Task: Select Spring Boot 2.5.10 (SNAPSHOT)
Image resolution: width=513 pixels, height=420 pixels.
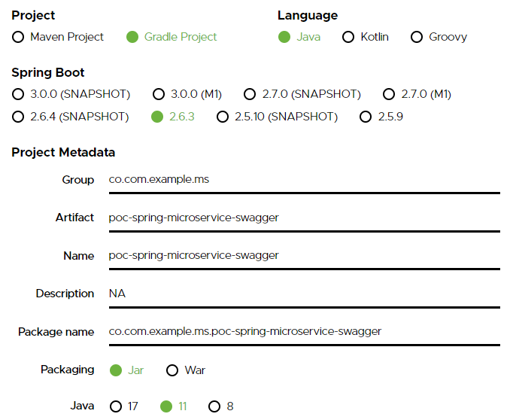Action: tap(223, 117)
